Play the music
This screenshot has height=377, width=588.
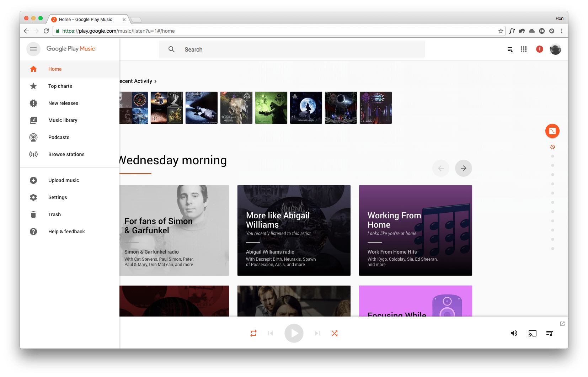coord(294,333)
